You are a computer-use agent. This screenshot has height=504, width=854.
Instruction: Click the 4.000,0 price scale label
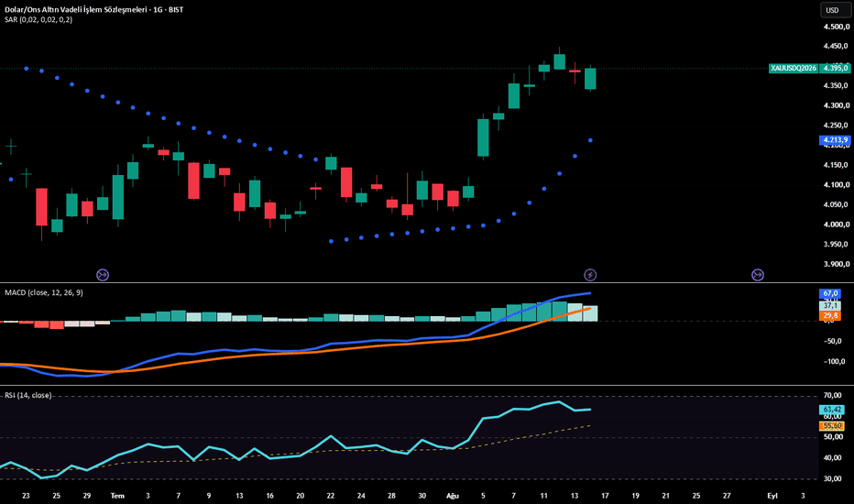point(836,225)
